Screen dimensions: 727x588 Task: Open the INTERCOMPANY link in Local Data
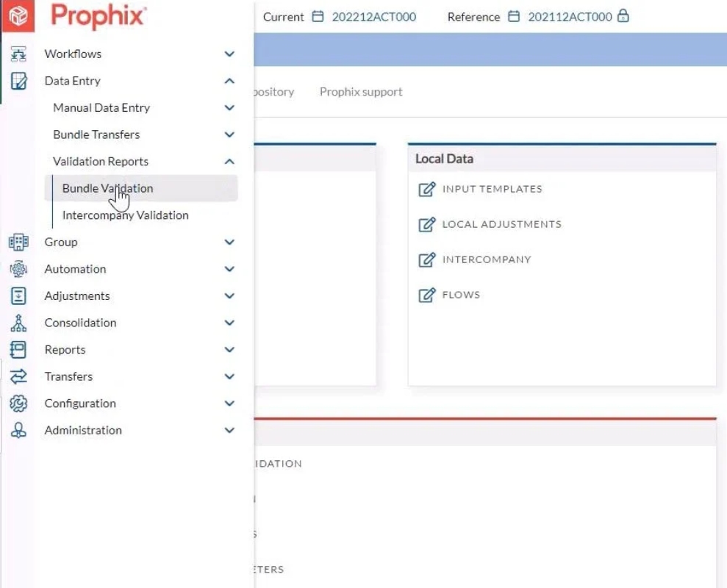[487, 259]
